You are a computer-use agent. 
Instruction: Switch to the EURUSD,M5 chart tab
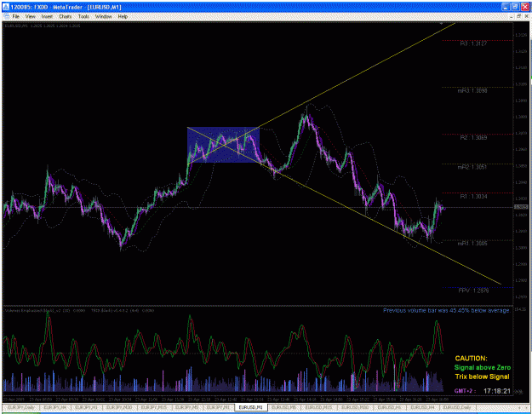click(x=284, y=407)
